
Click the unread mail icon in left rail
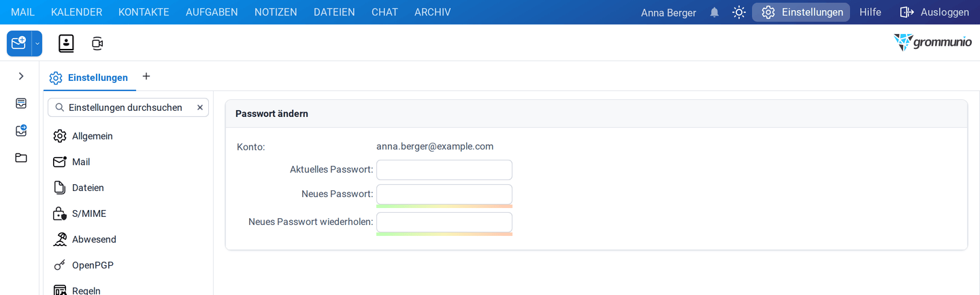[21, 131]
